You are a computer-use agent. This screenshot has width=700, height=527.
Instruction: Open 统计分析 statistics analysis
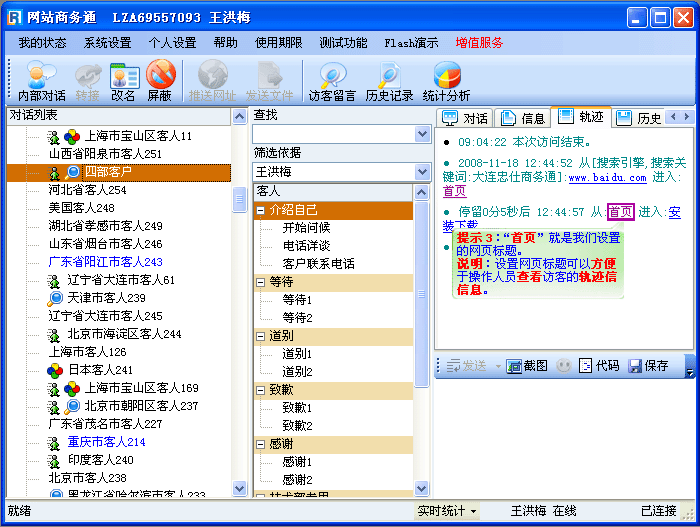click(446, 80)
